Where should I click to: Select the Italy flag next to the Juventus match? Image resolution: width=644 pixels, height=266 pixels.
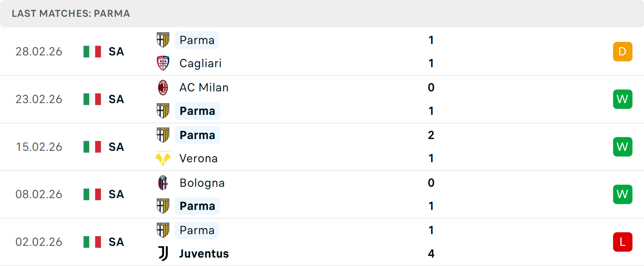tap(92, 242)
